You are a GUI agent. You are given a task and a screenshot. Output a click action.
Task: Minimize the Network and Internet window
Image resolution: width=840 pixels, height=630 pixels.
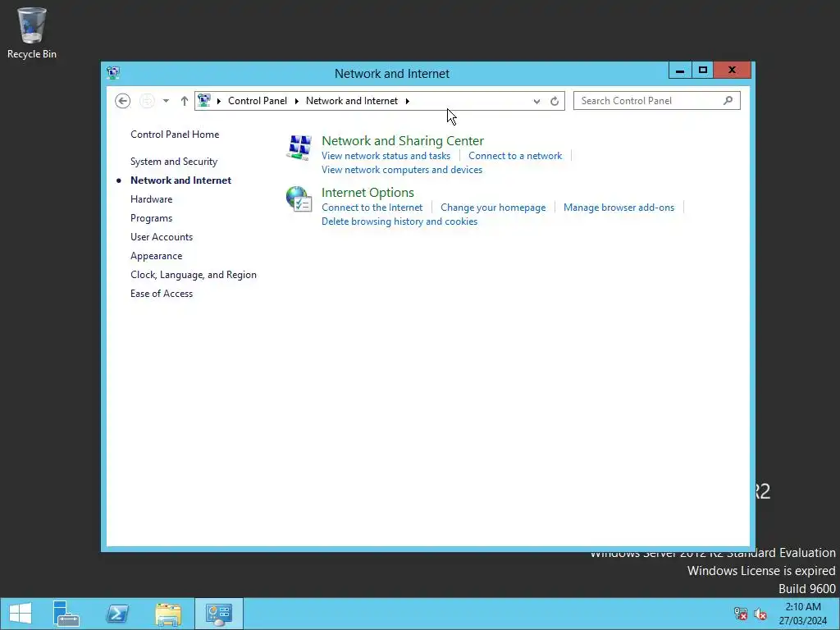(x=680, y=71)
